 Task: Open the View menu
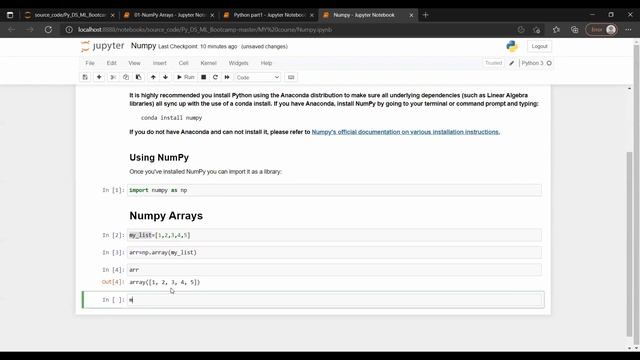[134, 63]
